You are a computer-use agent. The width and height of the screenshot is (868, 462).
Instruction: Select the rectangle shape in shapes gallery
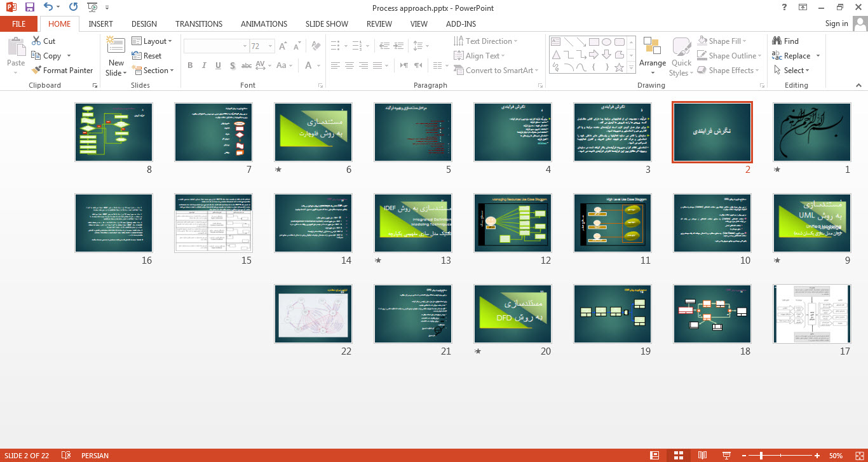pos(594,41)
